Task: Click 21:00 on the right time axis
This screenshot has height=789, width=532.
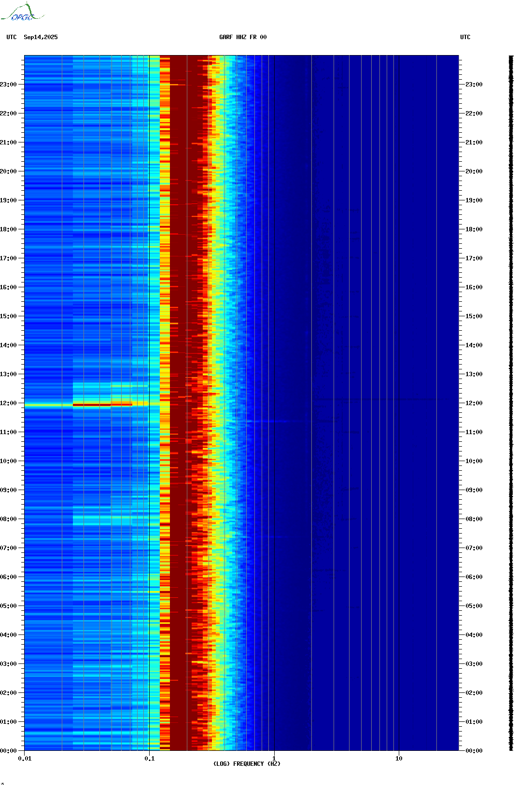Action: (474, 142)
